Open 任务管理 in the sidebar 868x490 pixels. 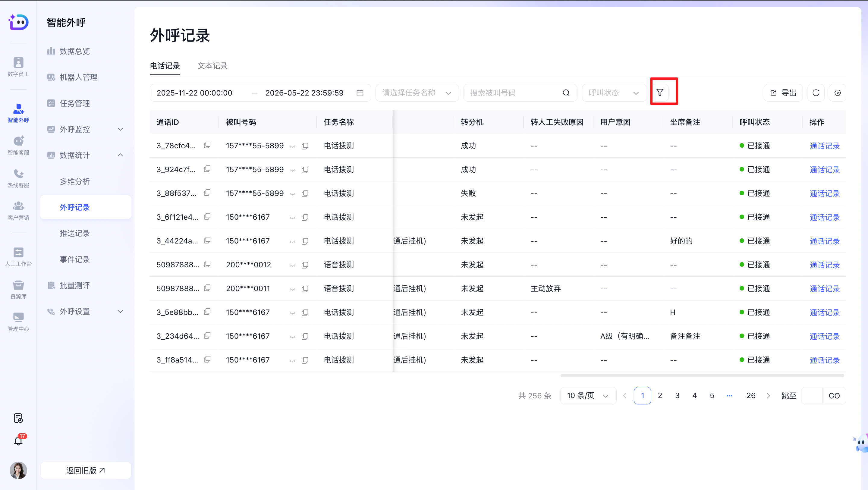point(86,103)
